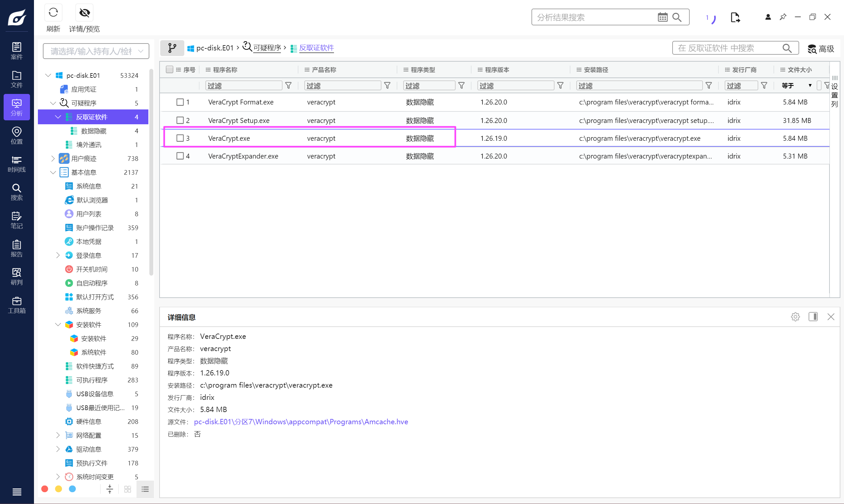This screenshot has width=844, height=504.
Task: Collapse the pc-disk.E01 tree node
Action: (48, 75)
